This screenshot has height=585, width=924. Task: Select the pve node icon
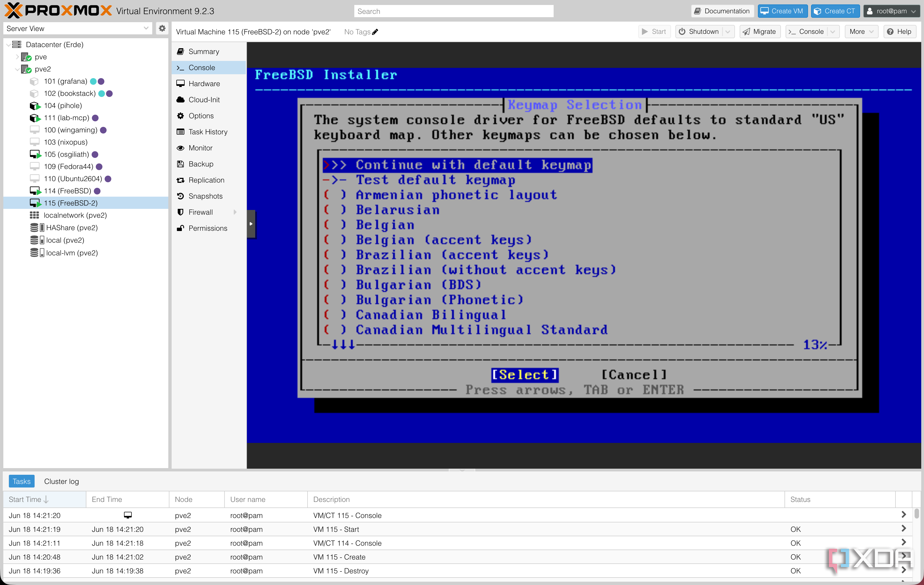point(26,57)
